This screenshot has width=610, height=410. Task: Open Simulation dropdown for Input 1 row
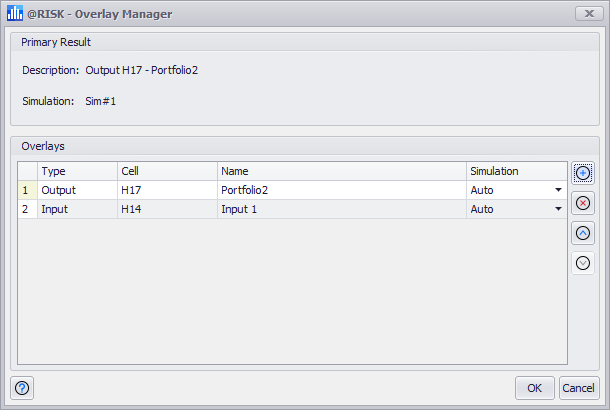(x=557, y=209)
